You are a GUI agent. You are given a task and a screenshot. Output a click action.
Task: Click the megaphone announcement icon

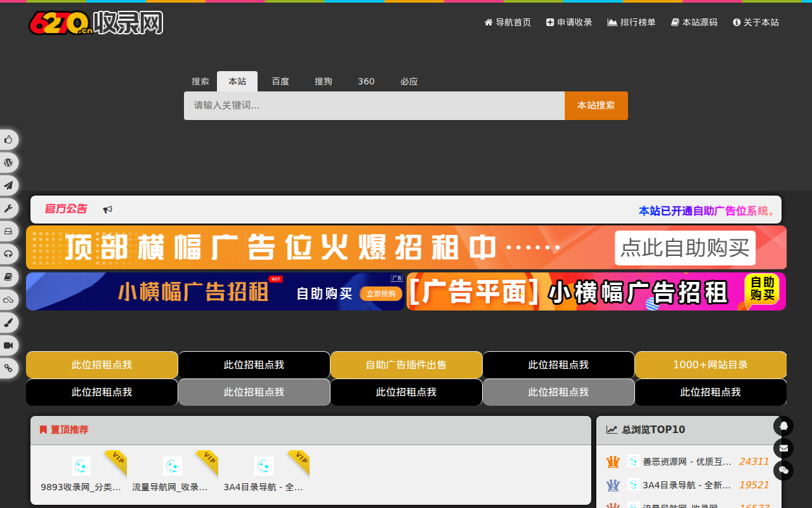click(108, 210)
